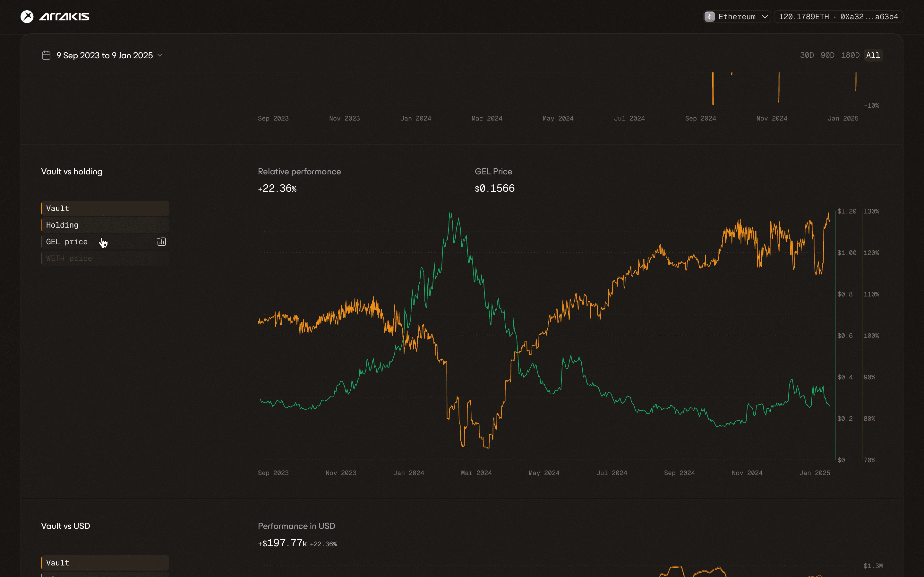Open the Ethereum network dropdown chevron
Viewport: 924px width, 577px height.
[765, 16]
